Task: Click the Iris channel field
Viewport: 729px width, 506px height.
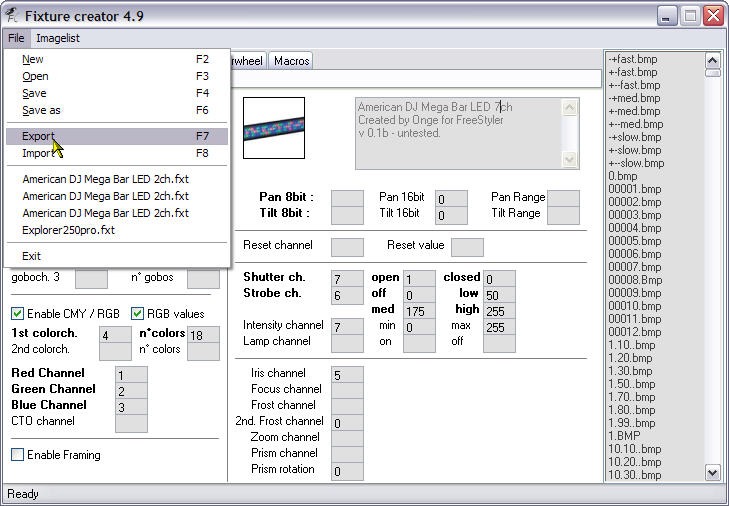Action: click(x=347, y=375)
